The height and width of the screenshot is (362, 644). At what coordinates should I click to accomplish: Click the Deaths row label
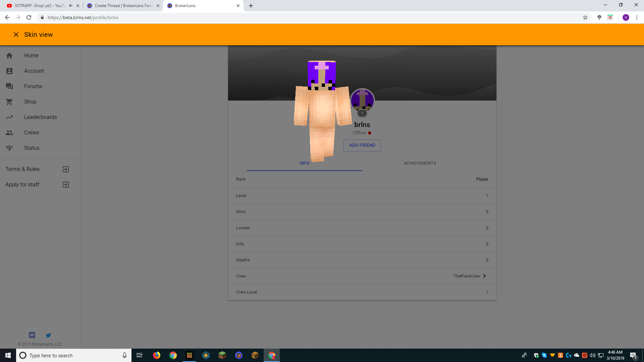pos(243,260)
